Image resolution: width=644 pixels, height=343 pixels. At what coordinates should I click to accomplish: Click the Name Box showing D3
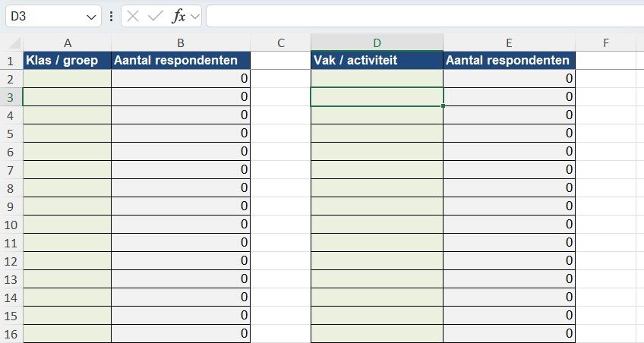(53, 17)
